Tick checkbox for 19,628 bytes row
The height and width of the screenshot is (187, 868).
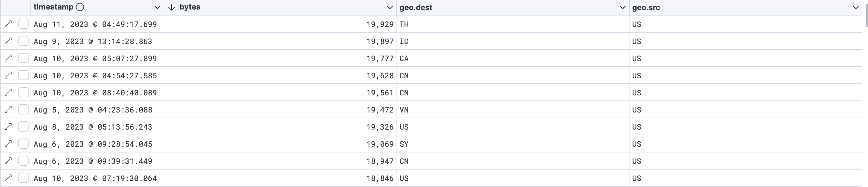coord(23,75)
